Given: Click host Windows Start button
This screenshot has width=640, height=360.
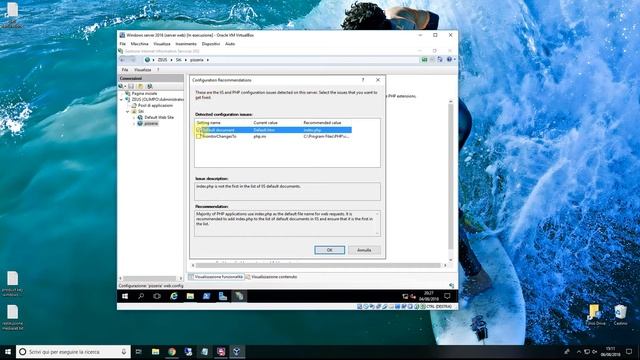Looking at the screenshot, I should (x=8, y=351).
